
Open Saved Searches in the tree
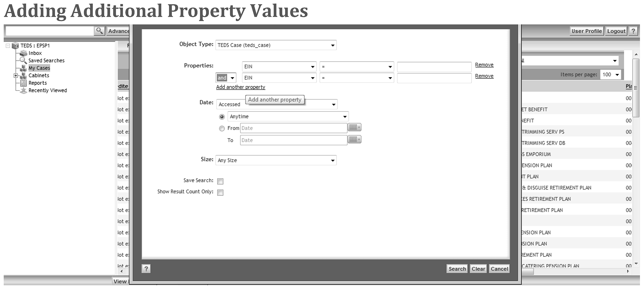46,61
